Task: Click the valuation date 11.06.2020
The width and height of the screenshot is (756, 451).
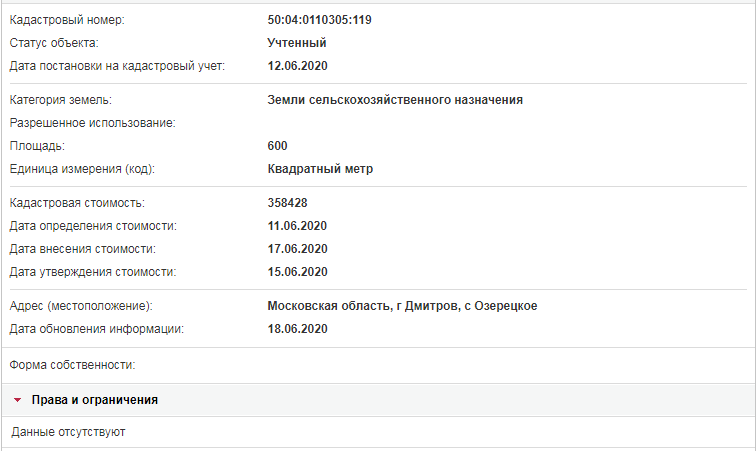Action: point(297,226)
